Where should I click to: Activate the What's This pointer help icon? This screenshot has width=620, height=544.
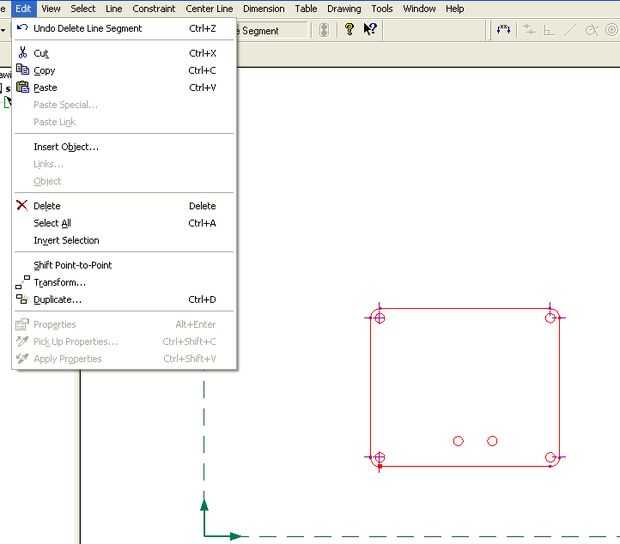coord(370,29)
